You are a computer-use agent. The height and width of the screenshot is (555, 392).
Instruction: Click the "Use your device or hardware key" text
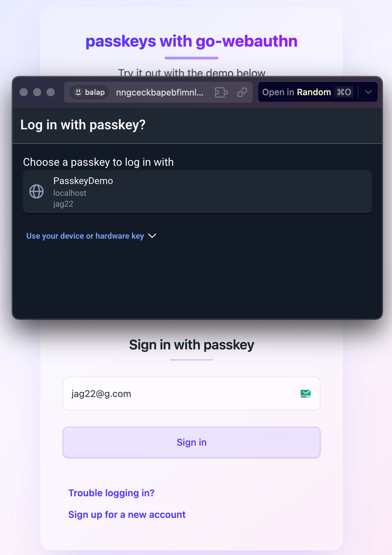coord(85,236)
